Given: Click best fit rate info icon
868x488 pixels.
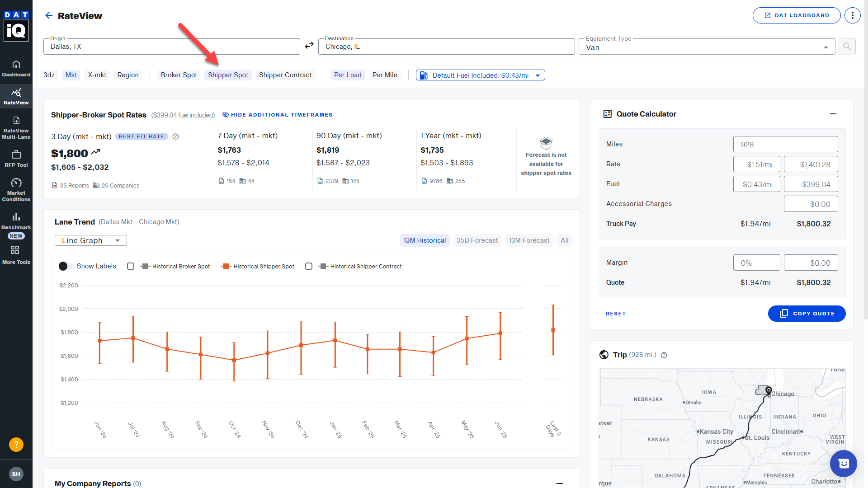Looking at the screenshot, I should click(x=176, y=136).
